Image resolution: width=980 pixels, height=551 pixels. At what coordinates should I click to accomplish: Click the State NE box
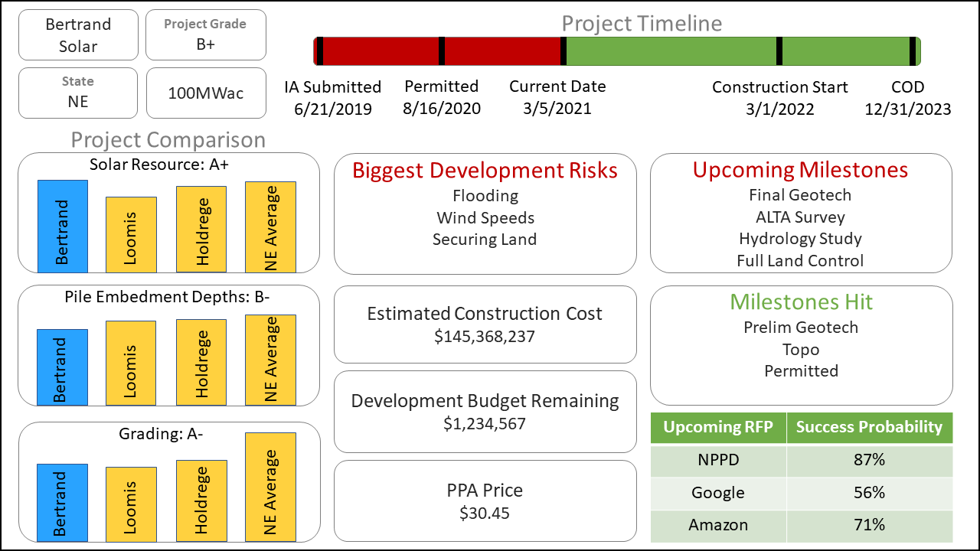78,93
